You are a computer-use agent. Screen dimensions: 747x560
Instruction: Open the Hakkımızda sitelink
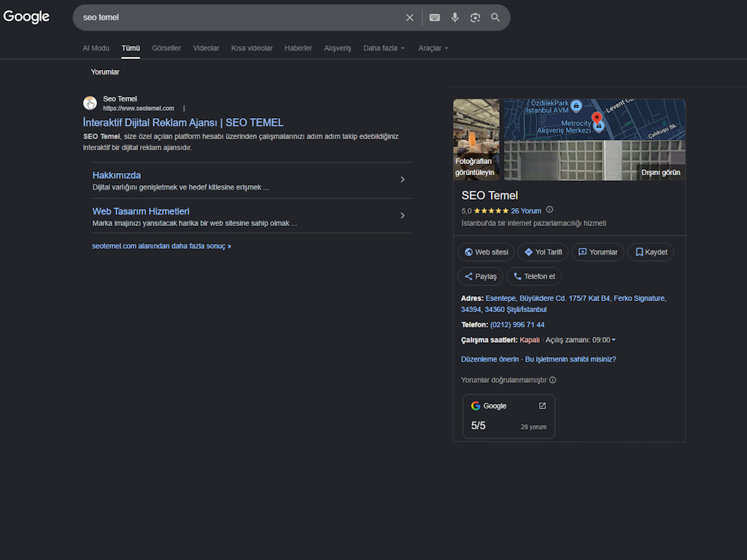tap(116, 175)
